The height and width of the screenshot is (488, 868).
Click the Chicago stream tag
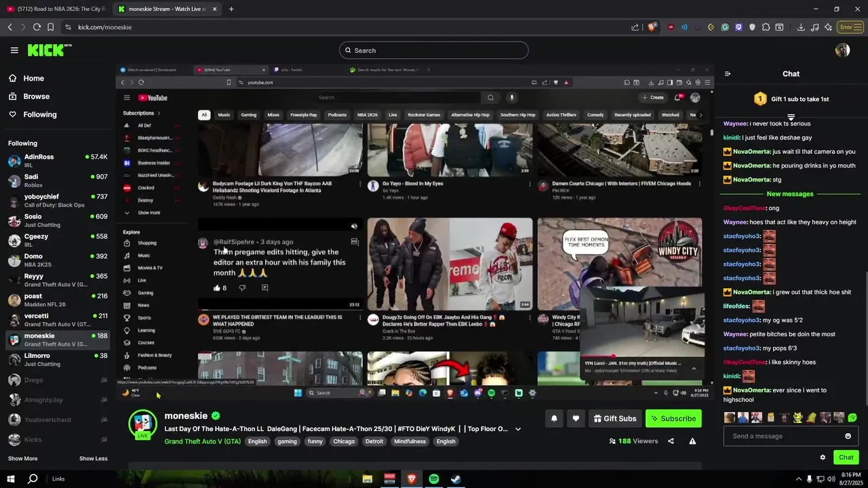point(344,441)
